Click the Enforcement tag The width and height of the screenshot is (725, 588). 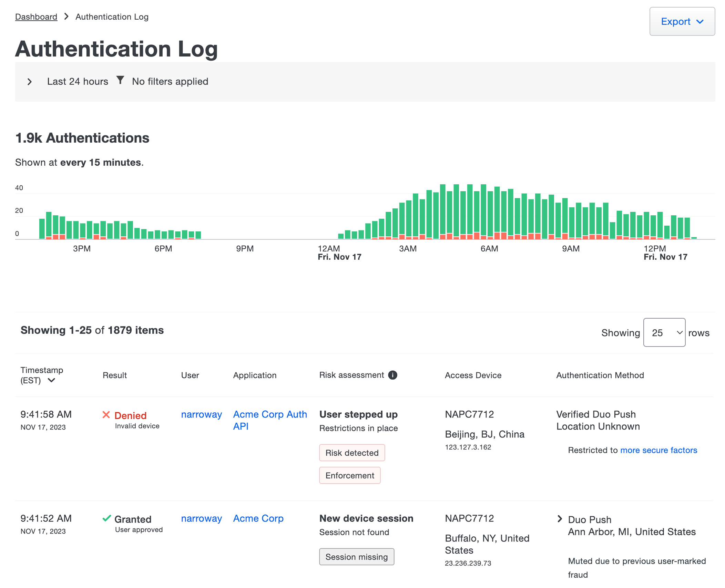click(350, 475)
